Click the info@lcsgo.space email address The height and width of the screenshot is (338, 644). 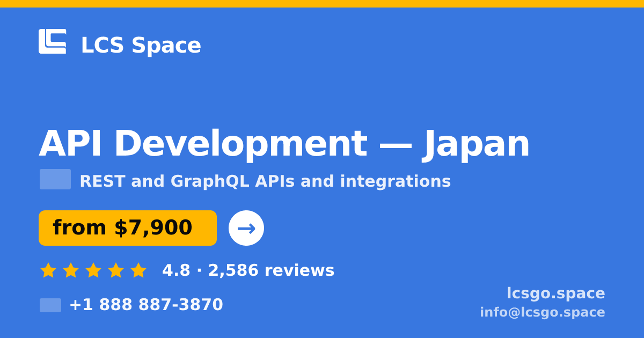(x=543, y=312)
